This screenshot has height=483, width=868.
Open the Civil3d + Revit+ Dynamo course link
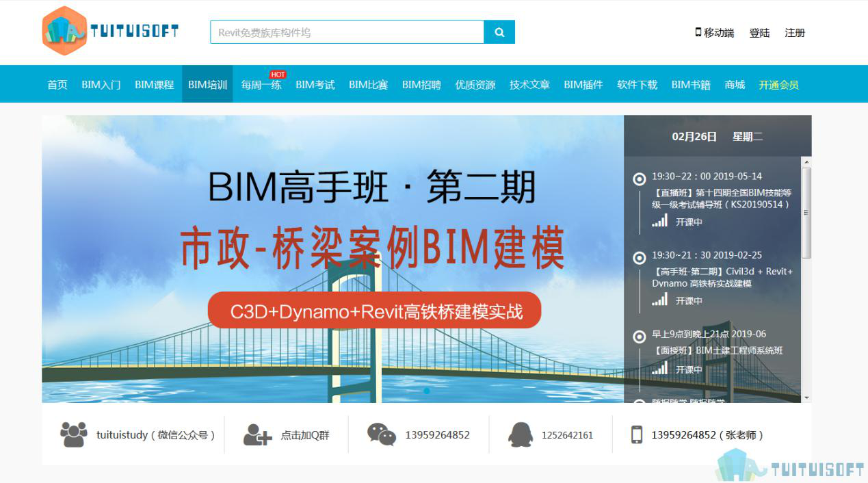722,277
